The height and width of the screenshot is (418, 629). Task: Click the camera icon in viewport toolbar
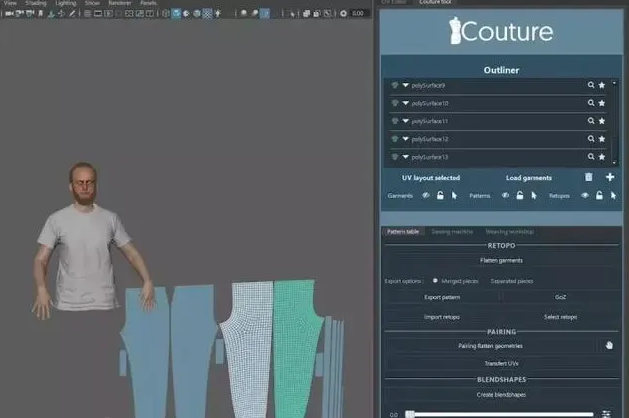point(9,14)
